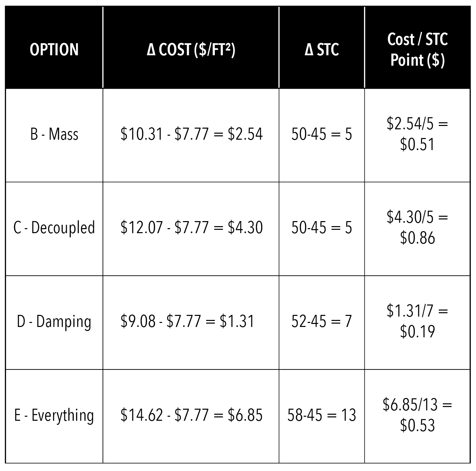
Task: Click the Δ COST ($/FT²) header
Action: [x=191, y=49]
